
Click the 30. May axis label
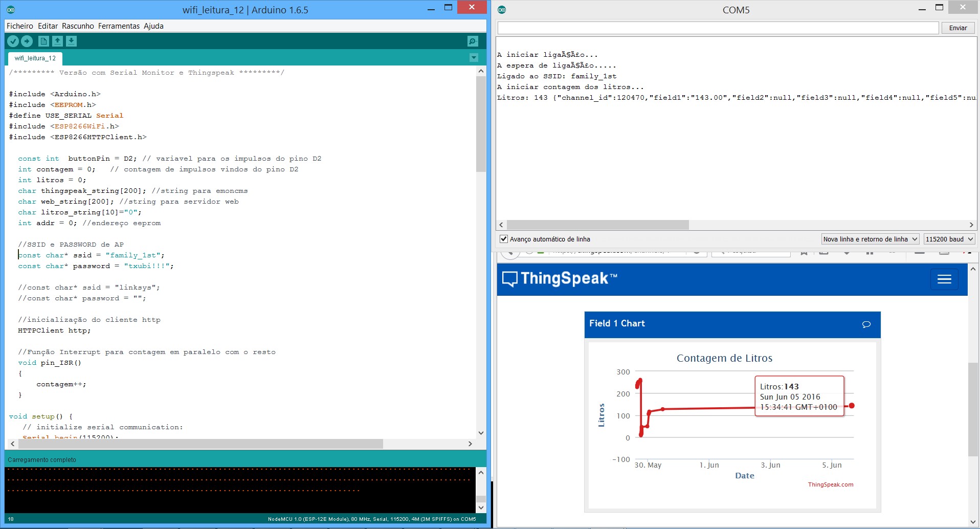(x=648, y=465)
